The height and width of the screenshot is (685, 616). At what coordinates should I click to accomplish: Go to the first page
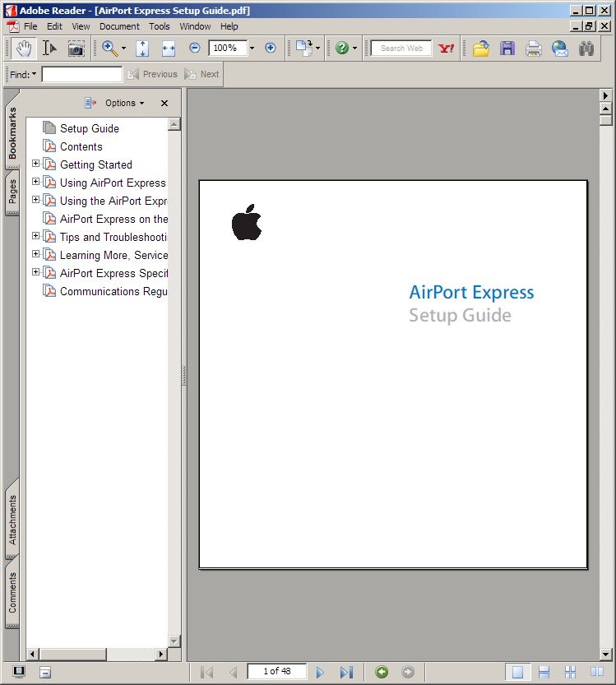pos(206,672)
